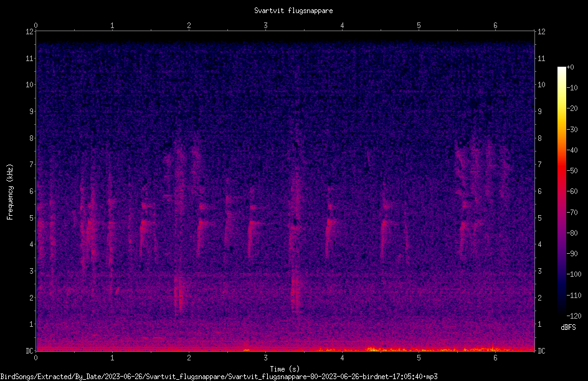This screenshot has width=588, height=381.
Task: Click the left axis "10" frequency tick label
Action: tap(29, 84)
